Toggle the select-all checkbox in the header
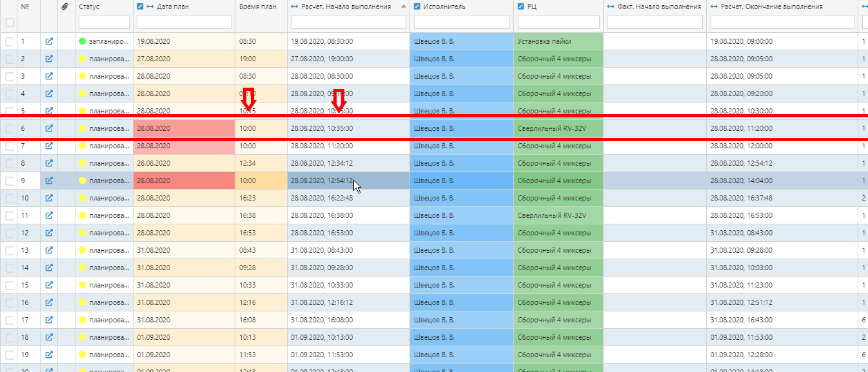This screenshot has height=372, width=868. [x=10, y=23]
